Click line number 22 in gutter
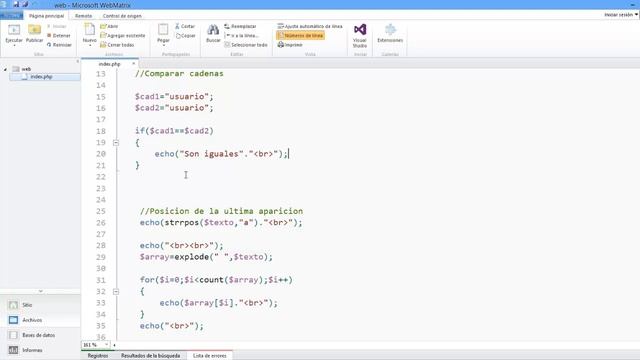This screenshot has width=640, height=360. [x=101, y=177]
